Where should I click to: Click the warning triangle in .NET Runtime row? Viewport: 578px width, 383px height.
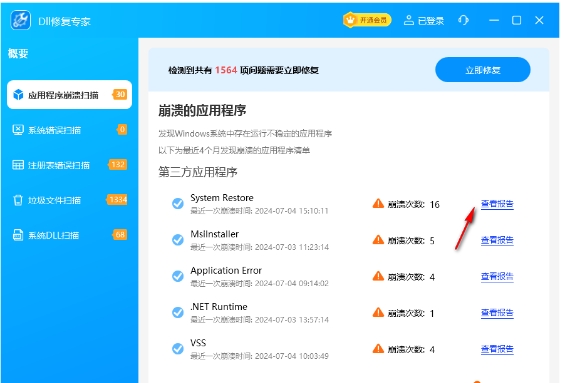point(378,312)
